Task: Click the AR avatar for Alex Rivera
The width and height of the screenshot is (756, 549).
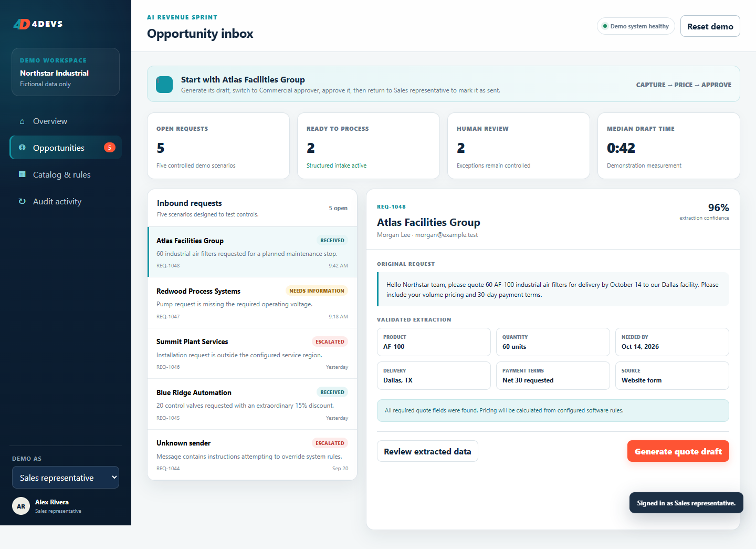Action: click(x=21, y=506)
